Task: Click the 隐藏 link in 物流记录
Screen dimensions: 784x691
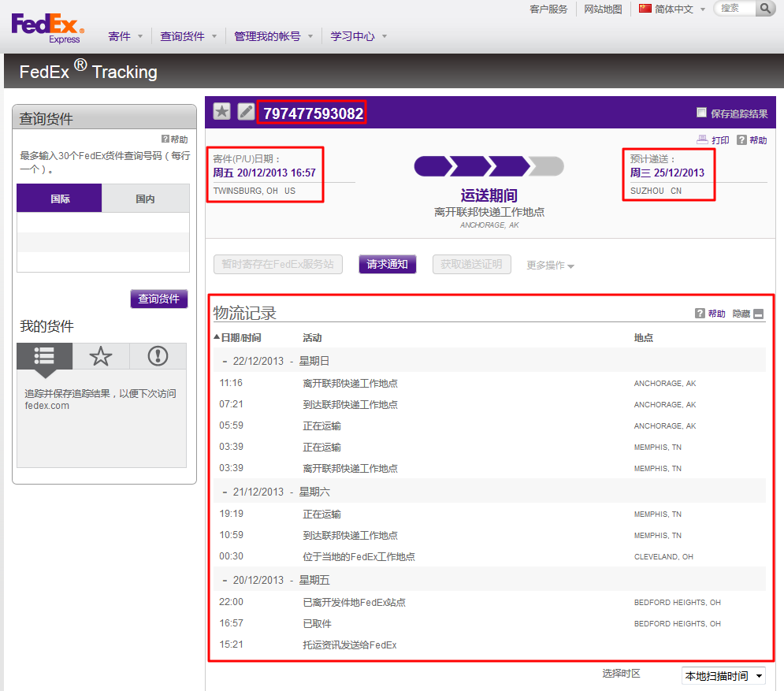Action: click(741, 314)
